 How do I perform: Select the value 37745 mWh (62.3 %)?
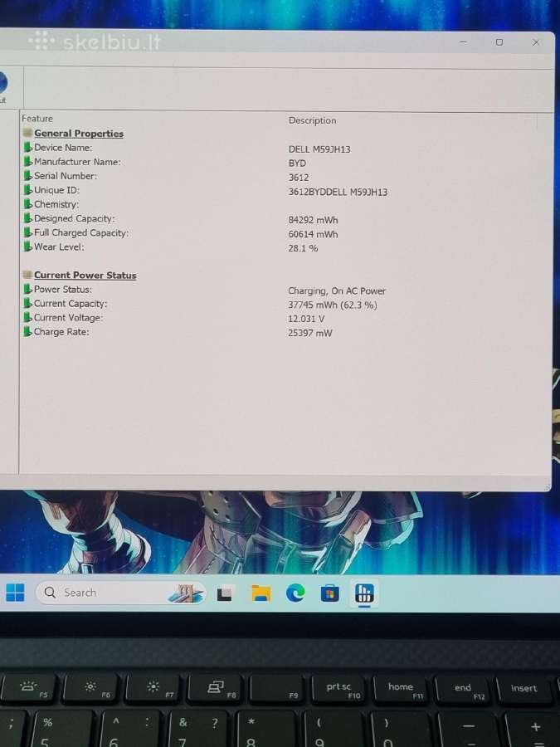click(333, 305)
